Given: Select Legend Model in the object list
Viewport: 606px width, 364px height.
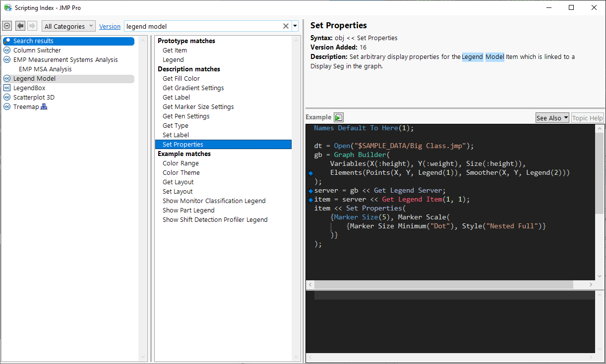Looking at the screenshot, I should pyautogui.click(x=34, y=78).
